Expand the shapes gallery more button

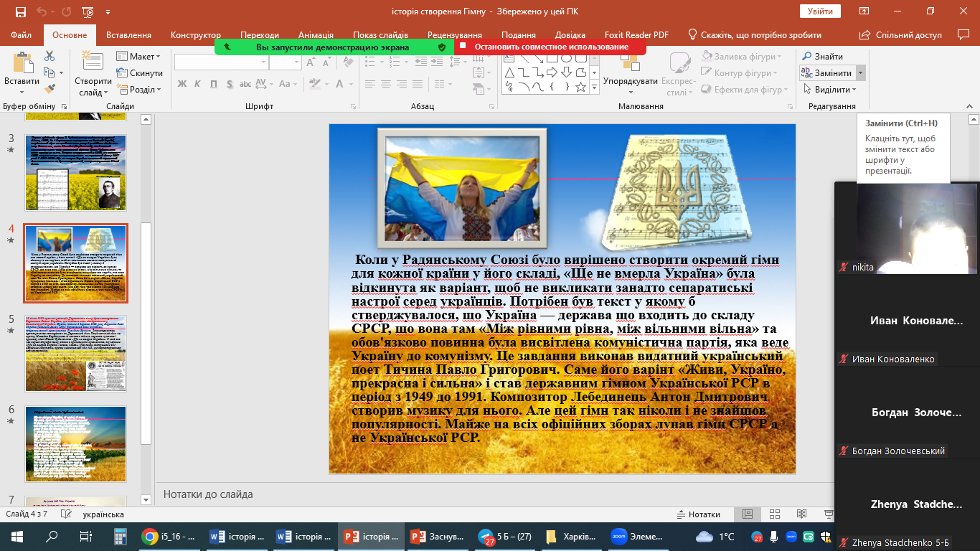click(594, 87)
